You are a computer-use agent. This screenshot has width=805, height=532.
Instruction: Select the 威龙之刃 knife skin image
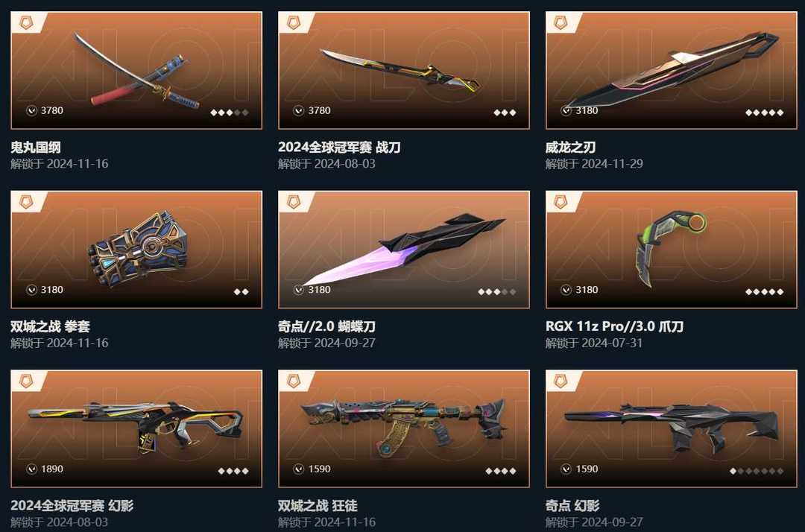[672, 70]
